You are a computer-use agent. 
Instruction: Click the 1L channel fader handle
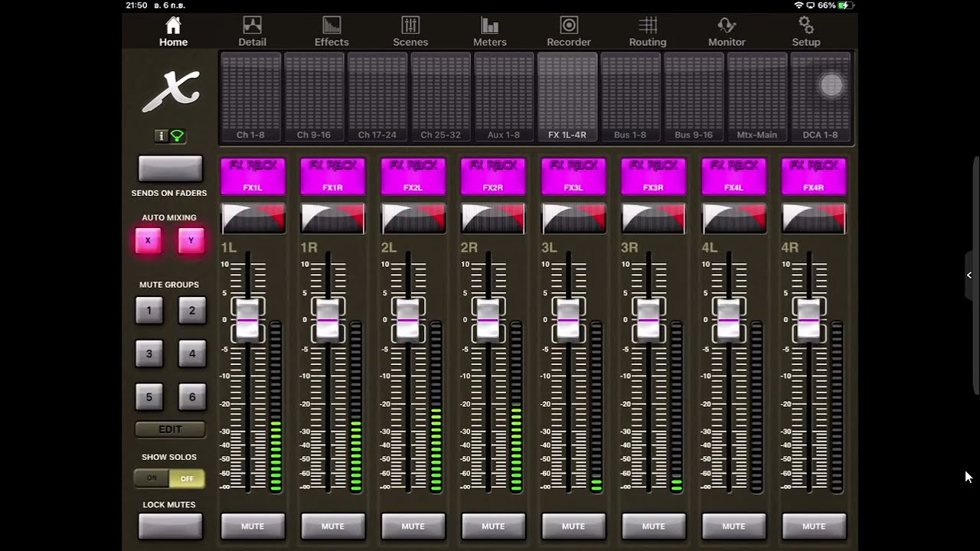coord(247,319)
